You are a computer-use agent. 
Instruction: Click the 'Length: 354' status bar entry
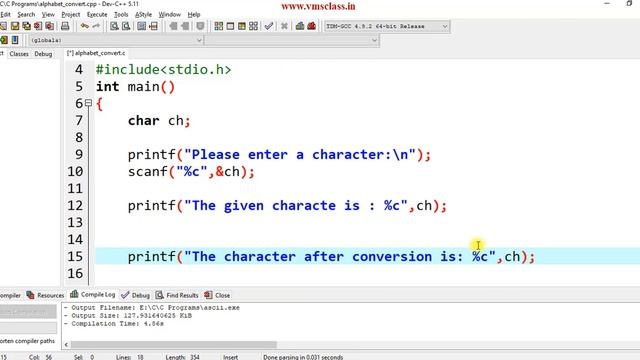182,357
